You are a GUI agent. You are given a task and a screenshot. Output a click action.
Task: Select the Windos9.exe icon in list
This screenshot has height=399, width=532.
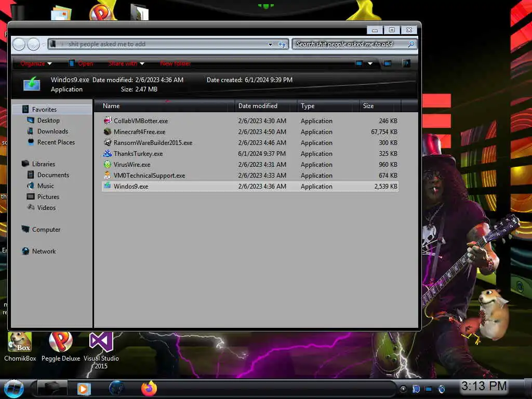click(108, 186)
